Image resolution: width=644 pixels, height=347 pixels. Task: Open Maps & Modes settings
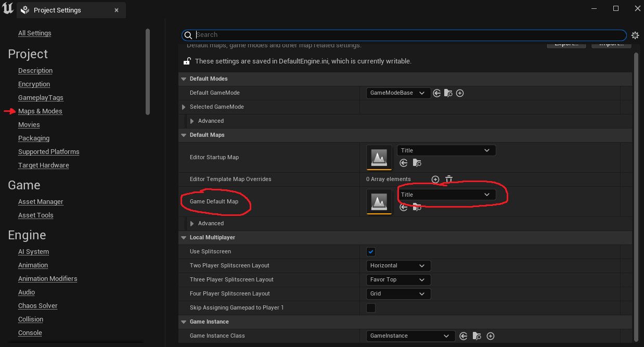(40, 111)
